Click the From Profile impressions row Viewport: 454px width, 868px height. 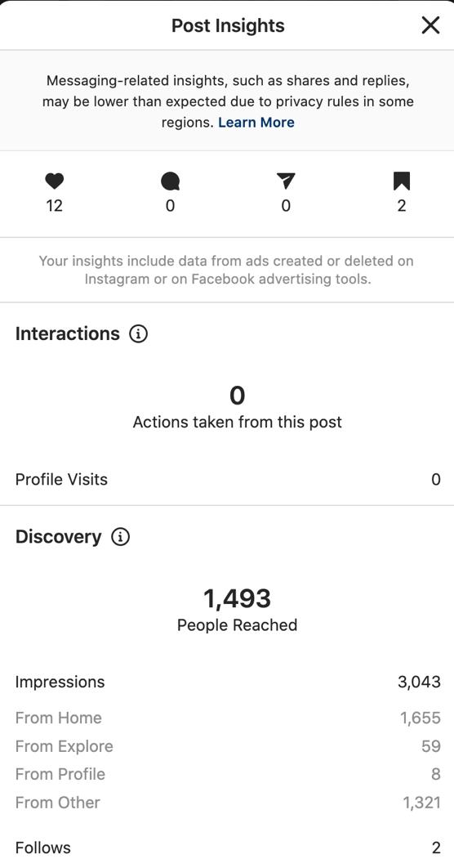tap(227, 774)
